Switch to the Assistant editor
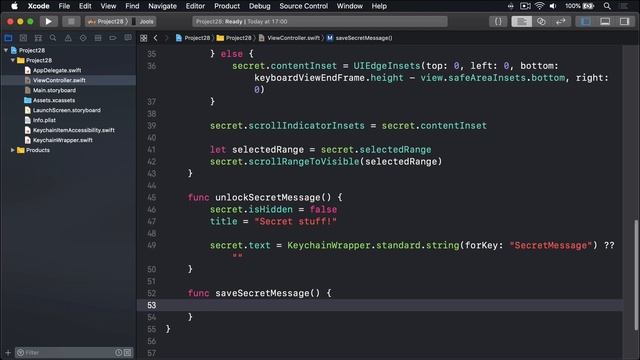Viewport: 640px width, 360px height. 541,22
